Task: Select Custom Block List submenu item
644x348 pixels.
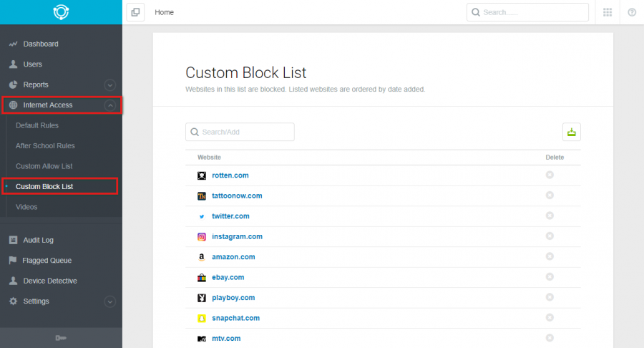Action: [44, 187]
